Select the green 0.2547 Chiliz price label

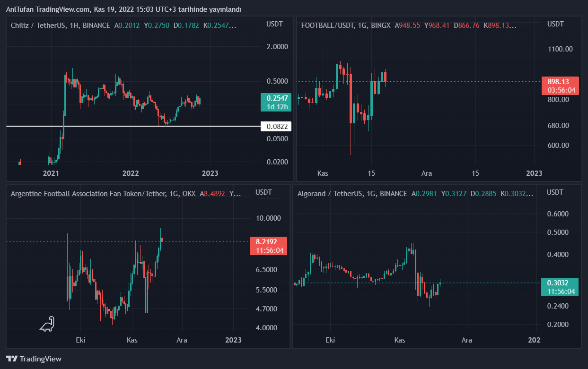pyautogui.click(x=276, y=102)
